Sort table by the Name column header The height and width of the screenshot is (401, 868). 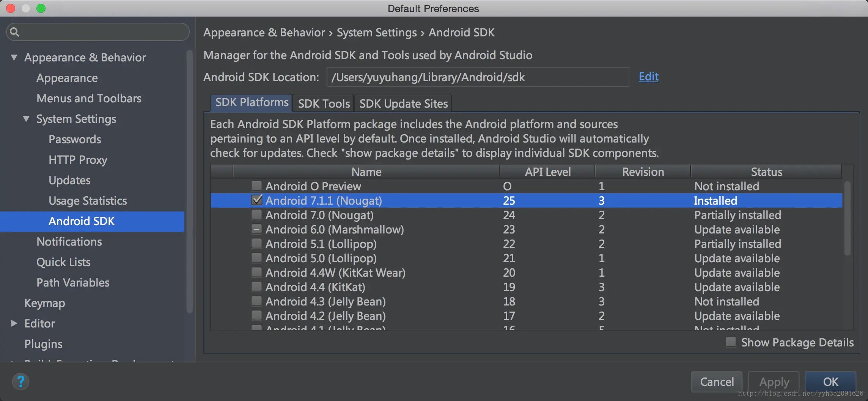click(x=366, y=172)
